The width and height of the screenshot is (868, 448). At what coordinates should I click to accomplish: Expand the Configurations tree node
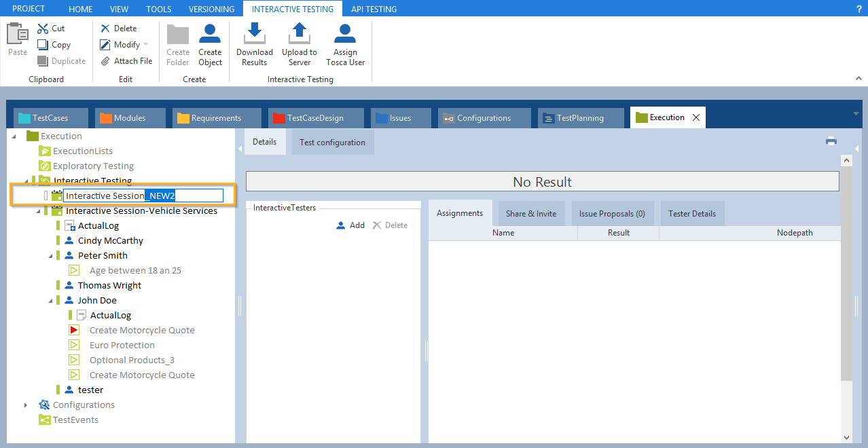coord(26,405)
